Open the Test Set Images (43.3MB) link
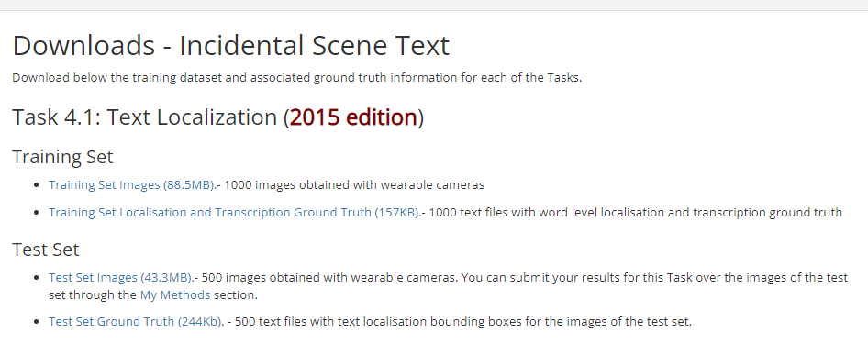 click(120, 278)
